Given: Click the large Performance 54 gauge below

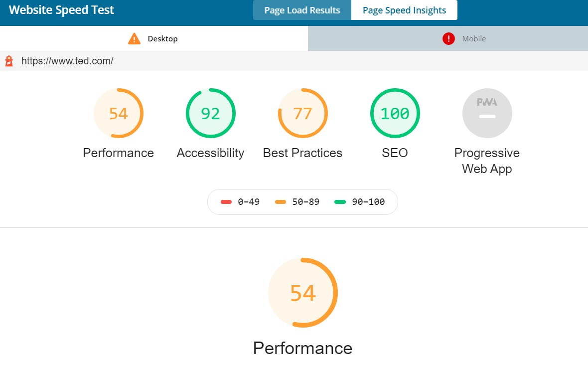Looking at the screenshot, I should 303,293.
